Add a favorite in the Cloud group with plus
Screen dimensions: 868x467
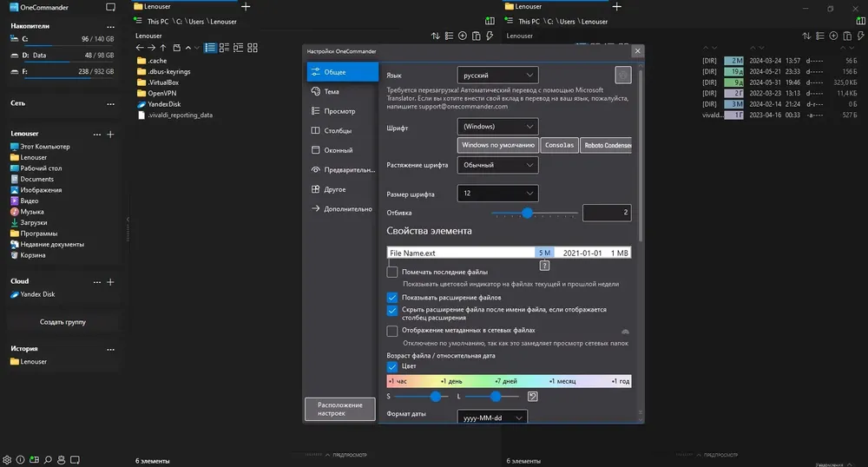coord(111,281)
